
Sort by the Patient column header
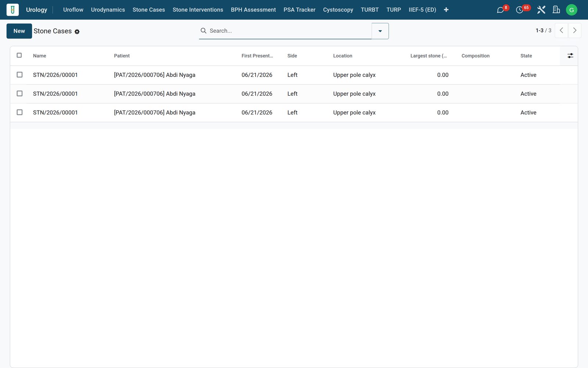[x=122, y=56]
